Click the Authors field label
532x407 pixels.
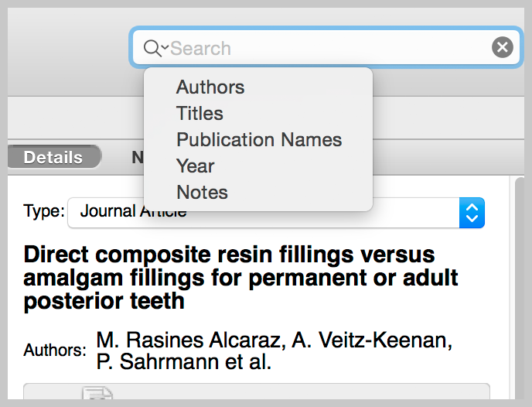[55, 350]
